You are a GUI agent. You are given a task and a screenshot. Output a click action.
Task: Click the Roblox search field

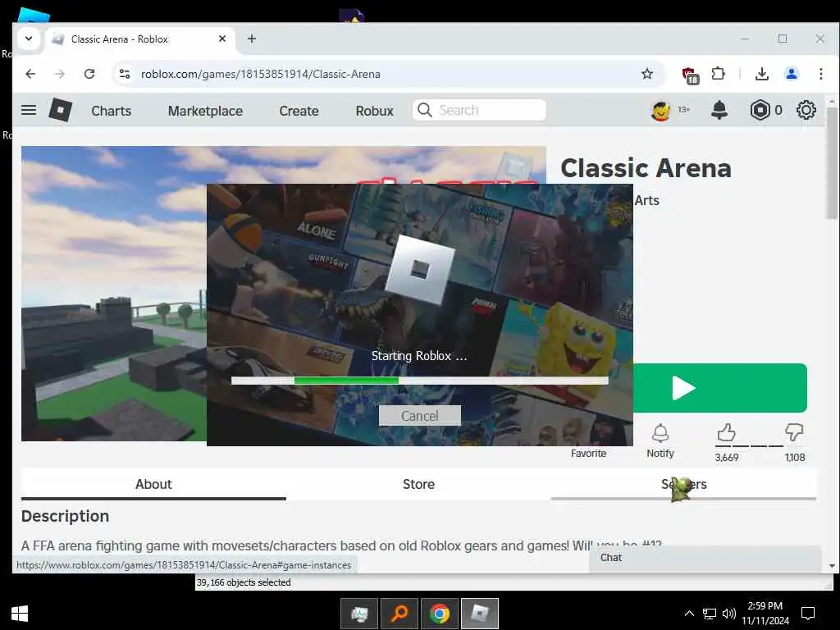click(x=479, y=111)
